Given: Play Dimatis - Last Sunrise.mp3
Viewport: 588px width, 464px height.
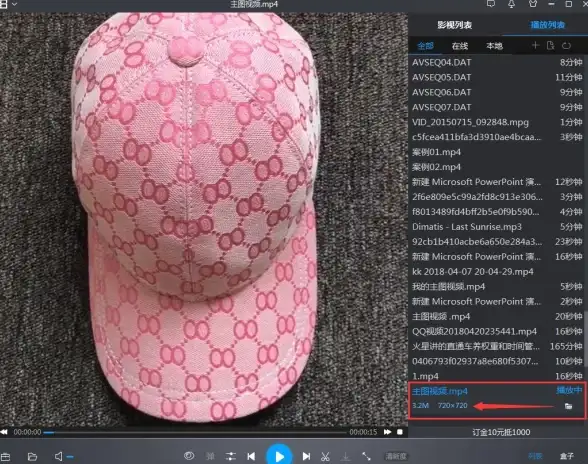Looking at the screenshot, I should [497, 227].
